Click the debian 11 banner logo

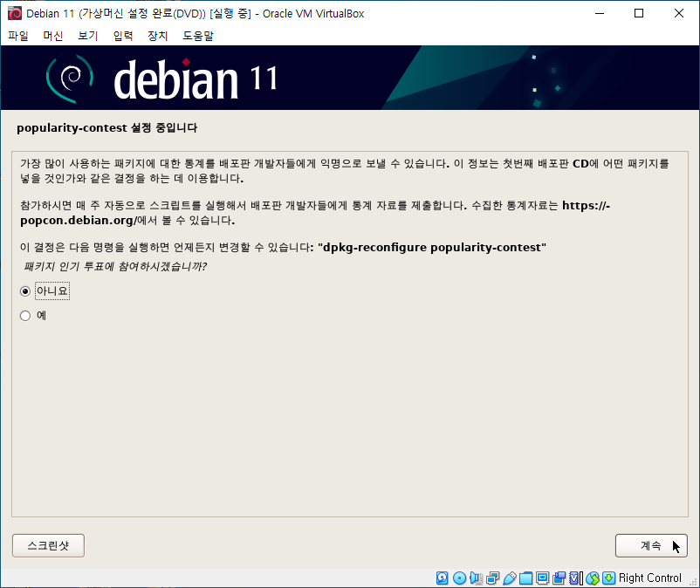click(x=162, y=79)
